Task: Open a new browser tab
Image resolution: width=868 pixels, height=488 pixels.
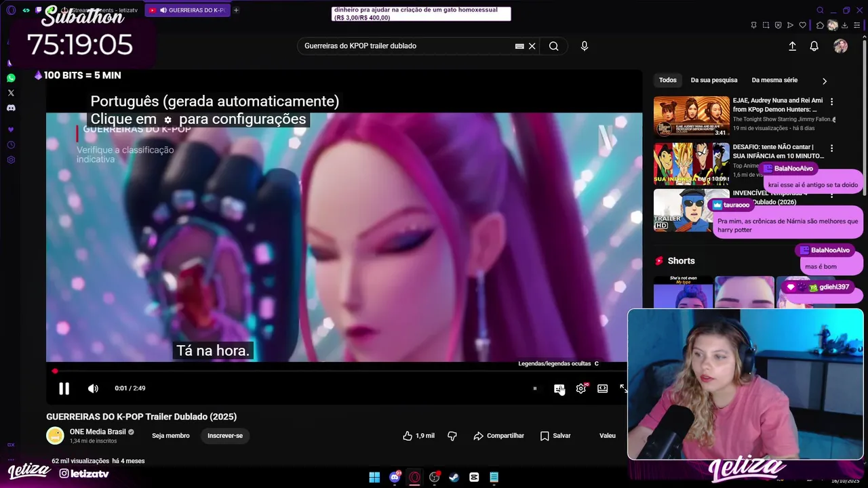Action: (x=236, y=10)
